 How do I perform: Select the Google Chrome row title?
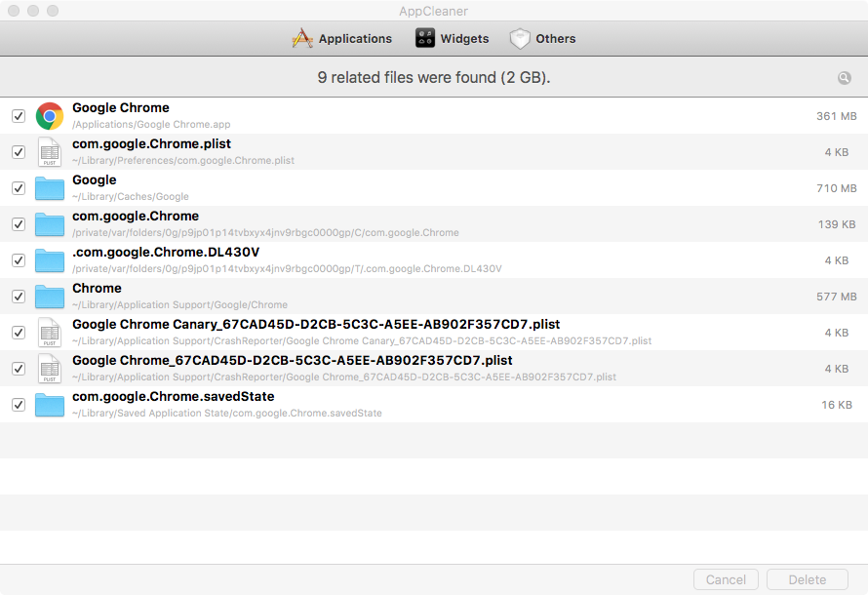click(x=121, y=108)
